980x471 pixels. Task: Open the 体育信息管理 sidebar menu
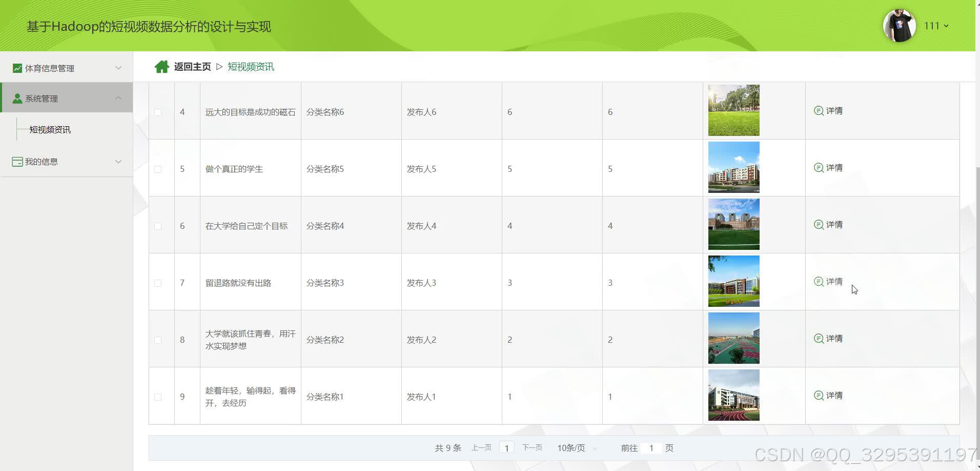[x=67, y=68]
